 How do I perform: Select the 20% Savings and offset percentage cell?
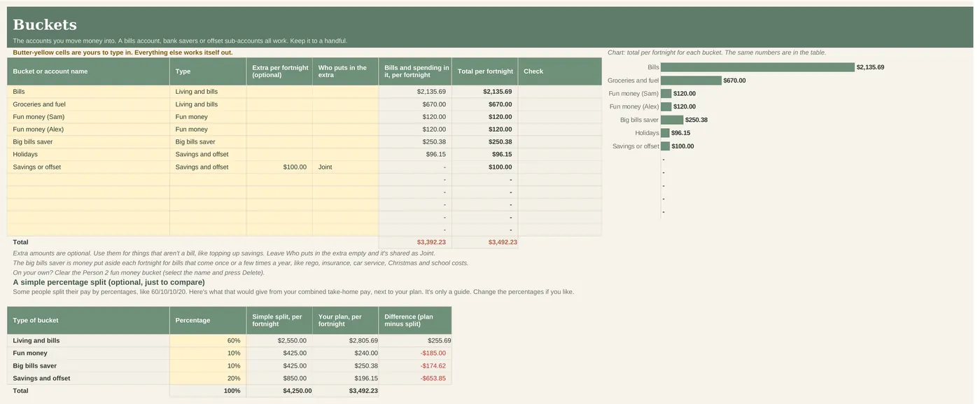point(208,379)
